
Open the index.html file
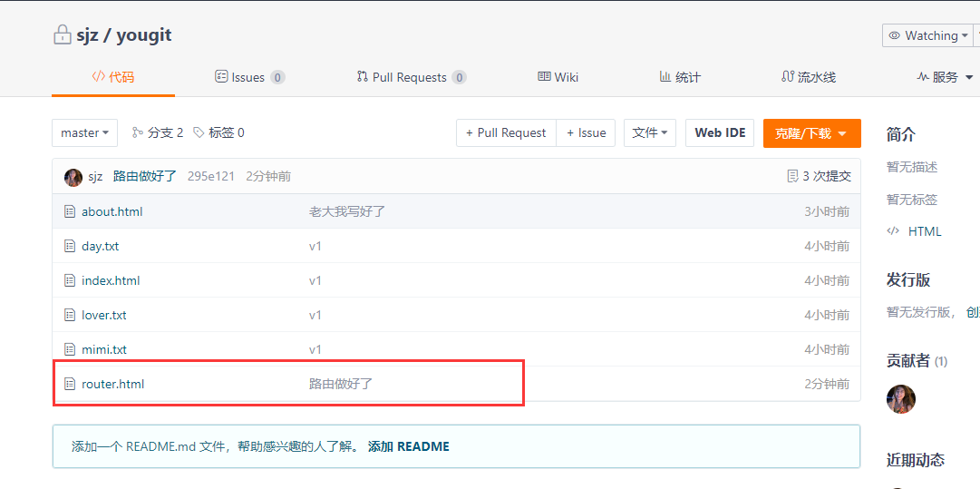click(x=111, y=280)
